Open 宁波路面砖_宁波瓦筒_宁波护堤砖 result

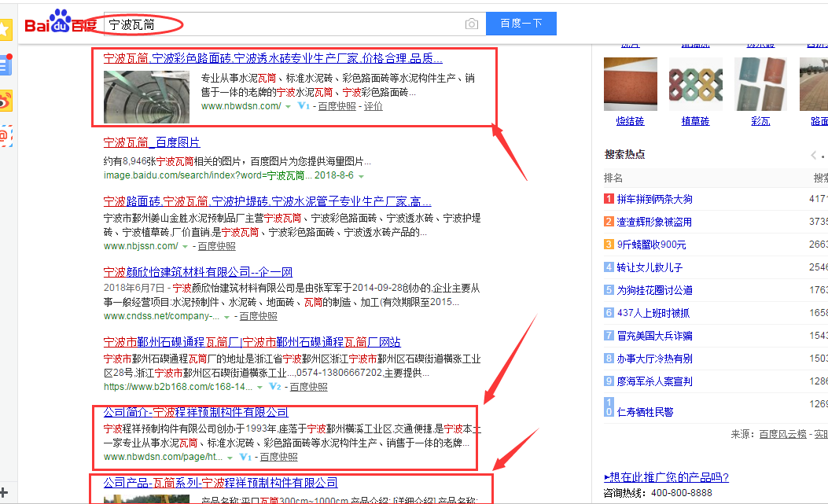coord(267,201)
